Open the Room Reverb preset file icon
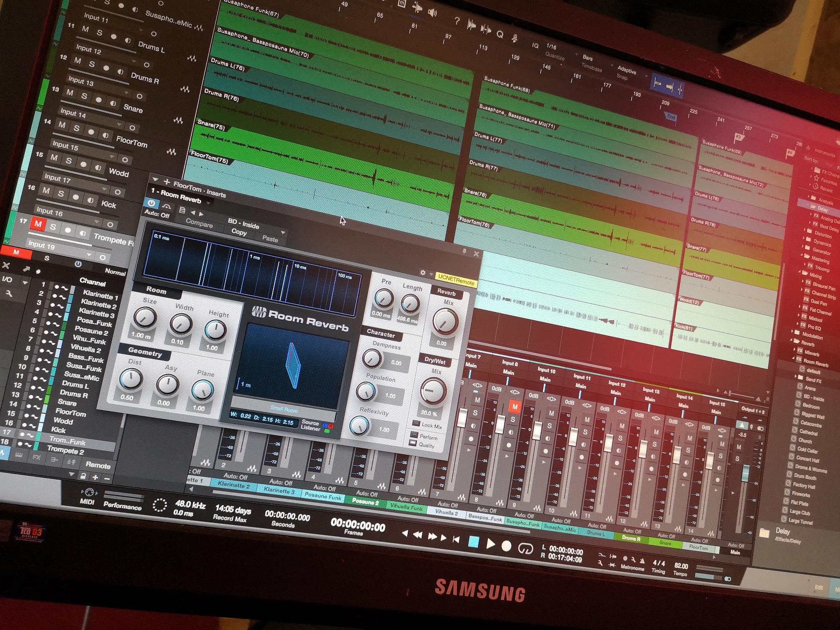 click(x=182, y=210)
